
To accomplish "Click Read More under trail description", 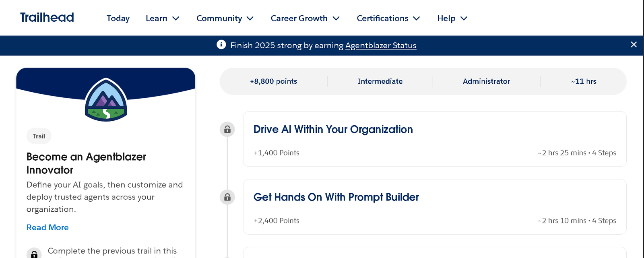I will (x=47, y=227).
